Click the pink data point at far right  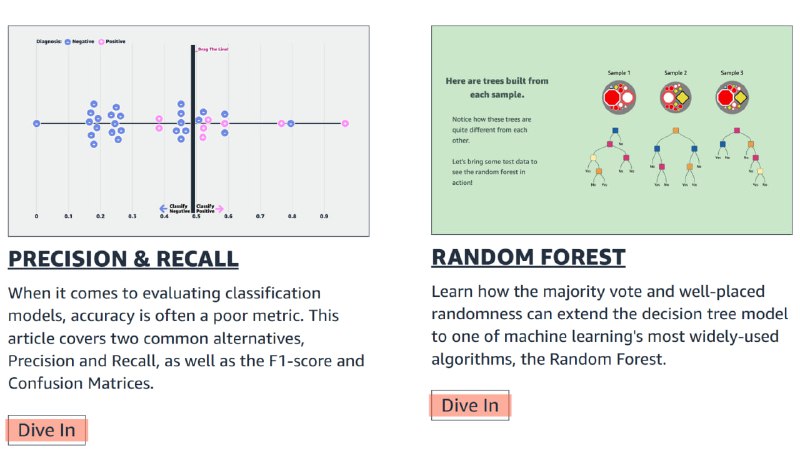tap(345, 123)
